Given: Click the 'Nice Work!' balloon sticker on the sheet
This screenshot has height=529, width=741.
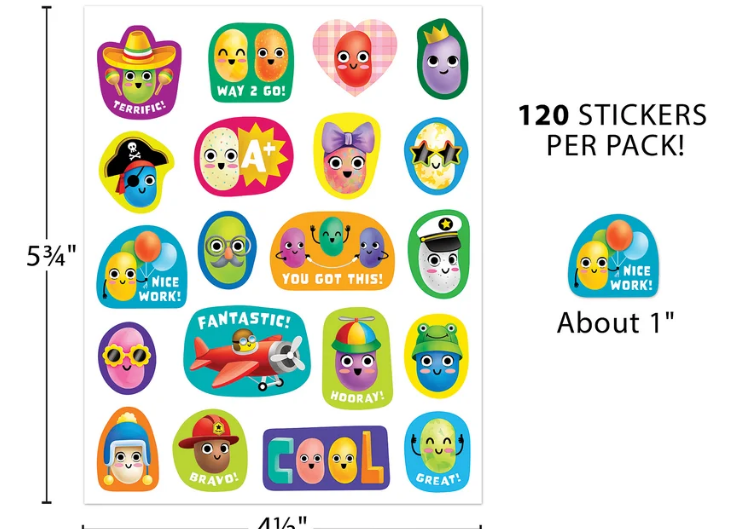Looking at the screenshot, I should coord(142,267).
